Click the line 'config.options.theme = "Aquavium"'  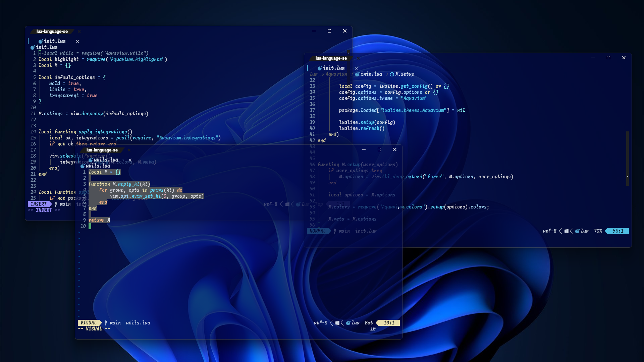383,98
